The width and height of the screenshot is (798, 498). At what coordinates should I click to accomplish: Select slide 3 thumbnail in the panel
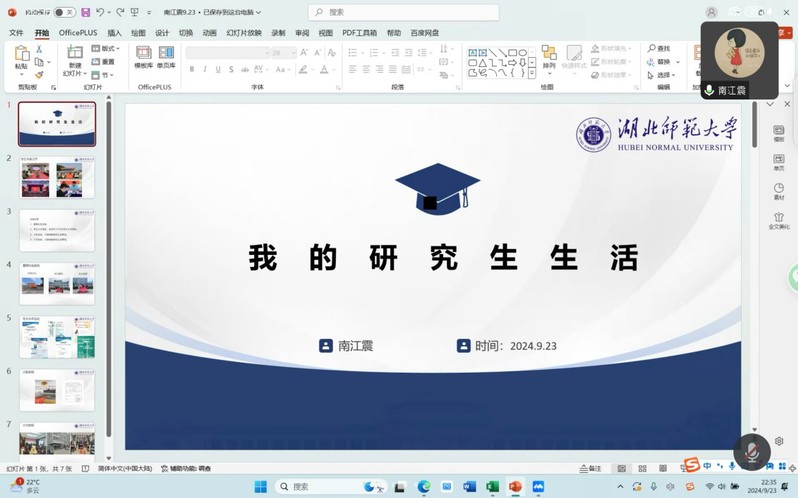57,230
